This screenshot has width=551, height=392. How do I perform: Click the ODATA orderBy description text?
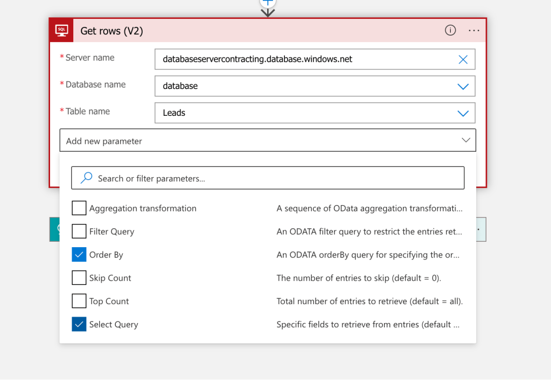point(367,255)
